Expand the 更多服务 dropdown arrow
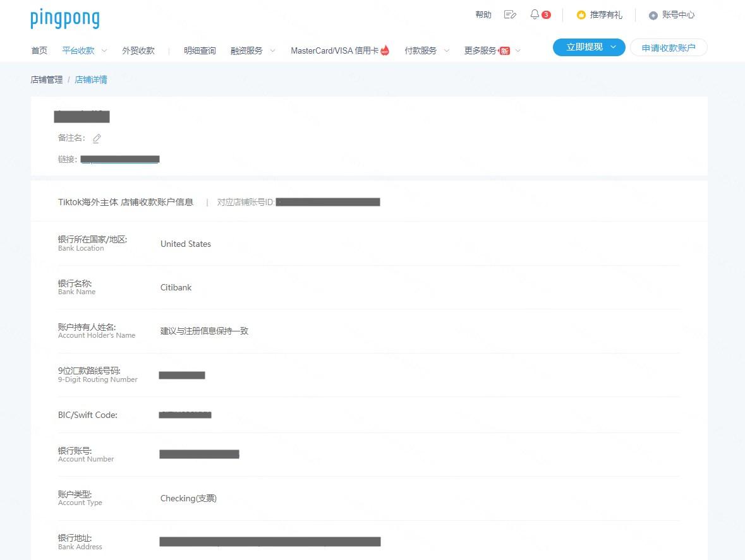The image size is (745, 560). click(x=518, y=51)
